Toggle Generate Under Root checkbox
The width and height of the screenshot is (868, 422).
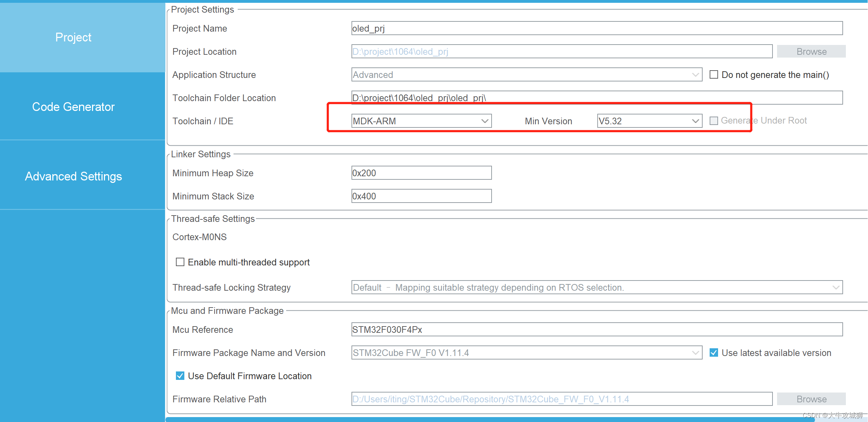pos(714,121)
